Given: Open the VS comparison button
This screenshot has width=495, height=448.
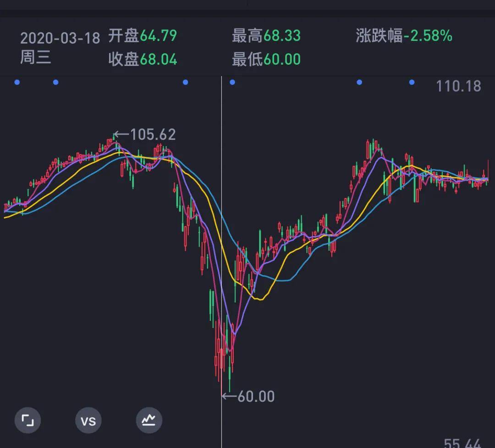Looking at the screenshot, I should (88, 420).
